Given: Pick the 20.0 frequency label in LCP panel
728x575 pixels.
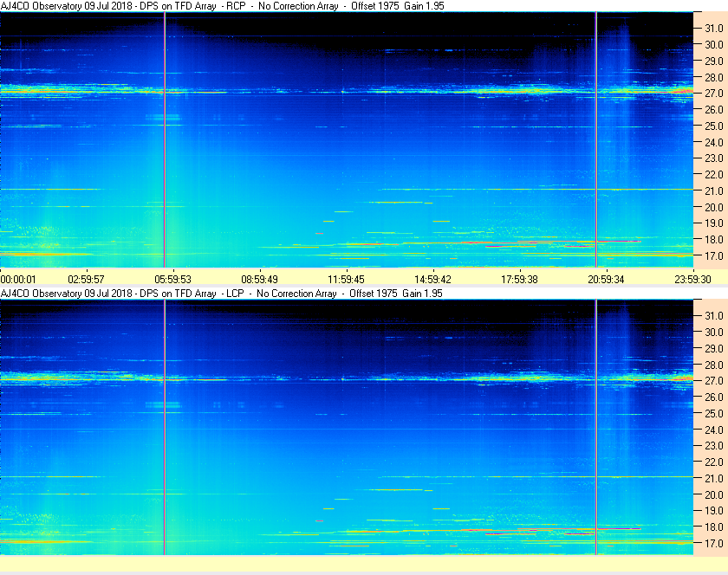Looking at the screenshot, I should pos(714,494).
